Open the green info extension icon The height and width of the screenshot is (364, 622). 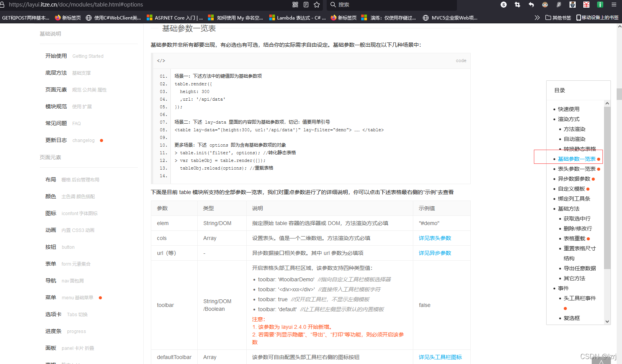(x=600, y=5)
